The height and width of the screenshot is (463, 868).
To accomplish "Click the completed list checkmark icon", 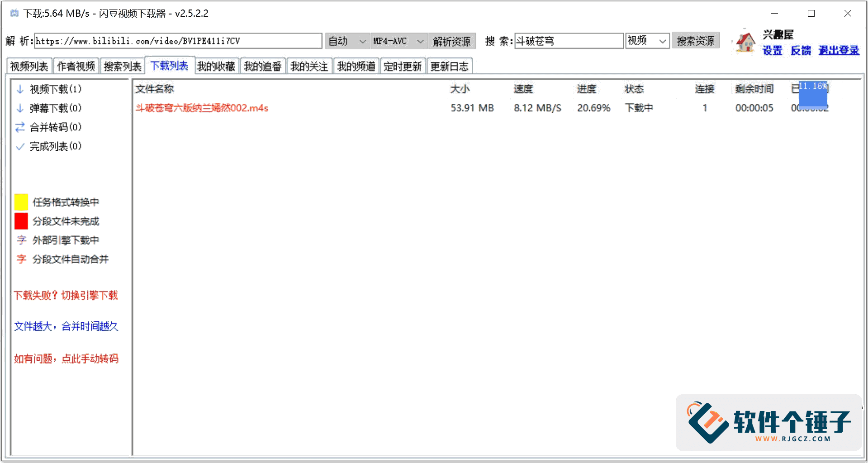I will coord(20,147).
